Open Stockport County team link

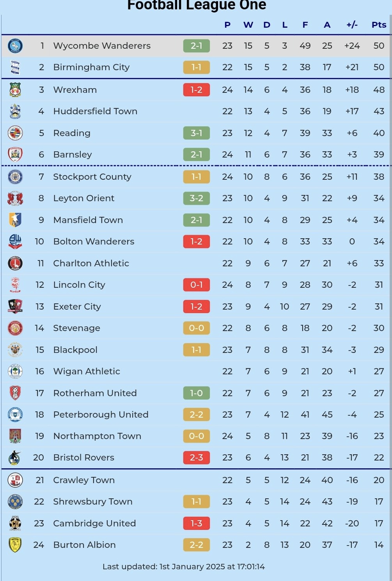(92, 177)
